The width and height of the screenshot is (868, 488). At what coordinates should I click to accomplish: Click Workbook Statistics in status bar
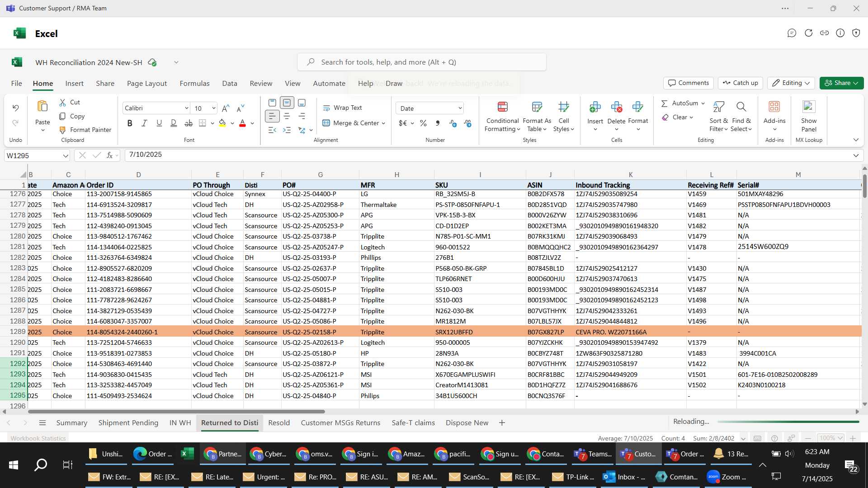coord(38,438)
